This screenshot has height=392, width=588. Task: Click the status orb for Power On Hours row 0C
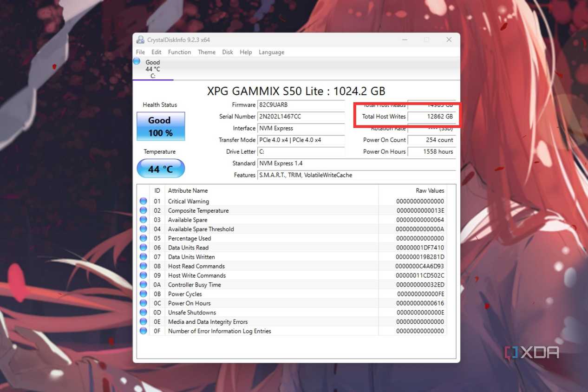144,303
